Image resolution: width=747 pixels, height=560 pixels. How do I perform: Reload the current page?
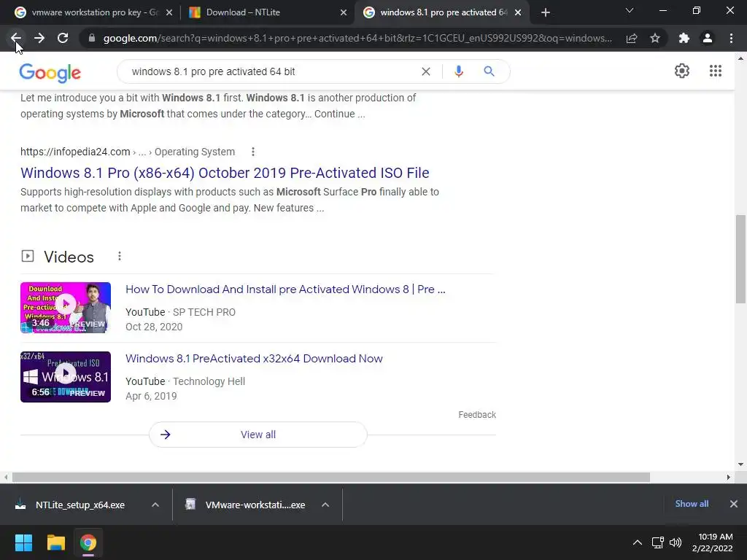tap(63, 38)
